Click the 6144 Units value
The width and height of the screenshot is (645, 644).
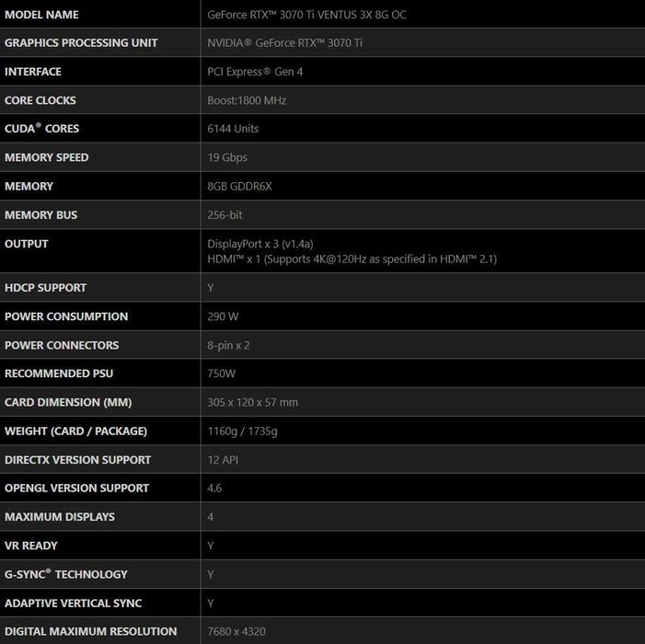coord(233,129)
